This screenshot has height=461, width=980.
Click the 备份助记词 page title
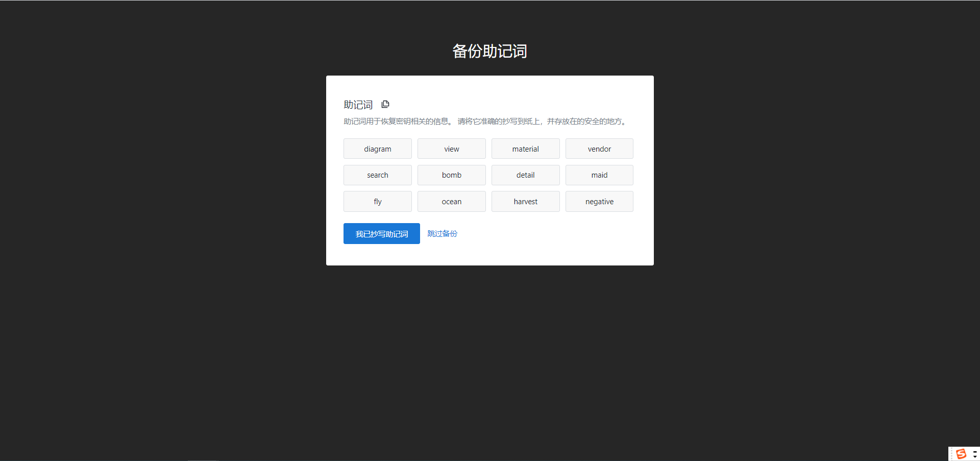pyautogui.click(x=489, y=51)
